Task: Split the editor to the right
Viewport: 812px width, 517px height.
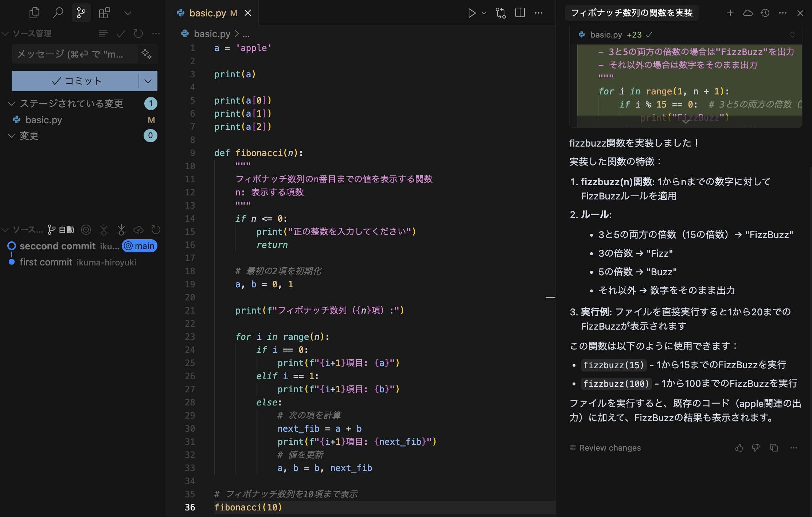Action: point(520,13)
